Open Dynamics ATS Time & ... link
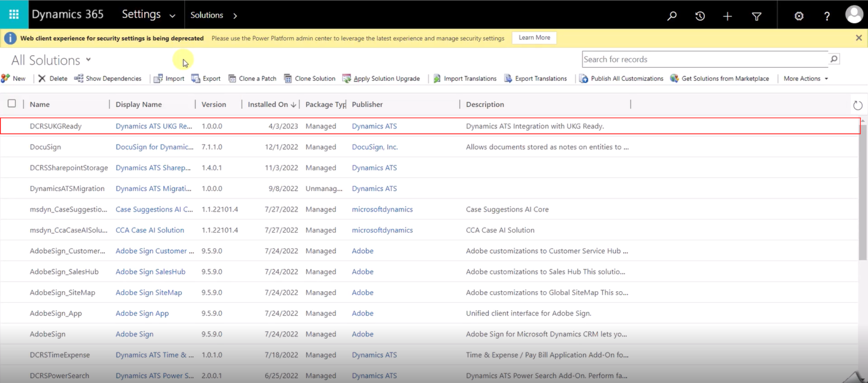 click(x=155, y=355)
